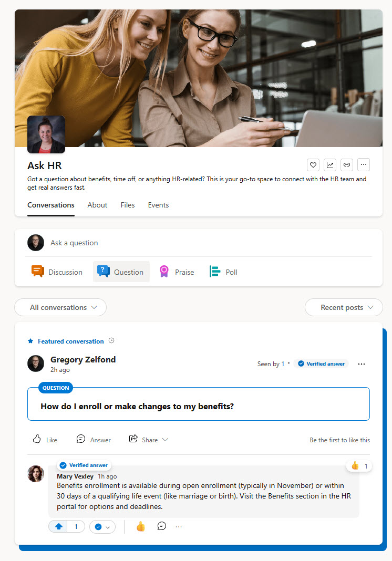Viewport: 392px width, 561px height.
Task: Click the Ask HR community title
Action: (45, 165)
